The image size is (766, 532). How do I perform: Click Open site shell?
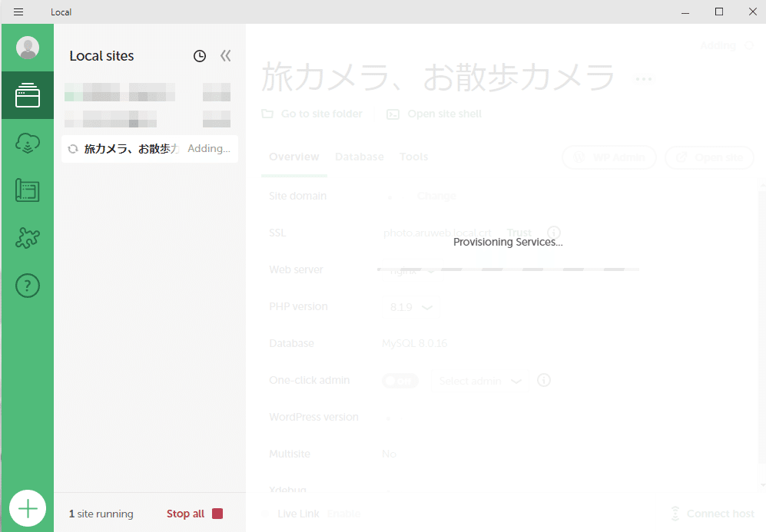click(434, 114)
